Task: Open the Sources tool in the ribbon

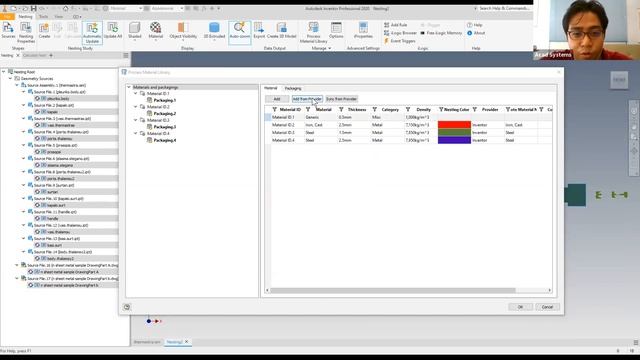Action: coord(8,31)
